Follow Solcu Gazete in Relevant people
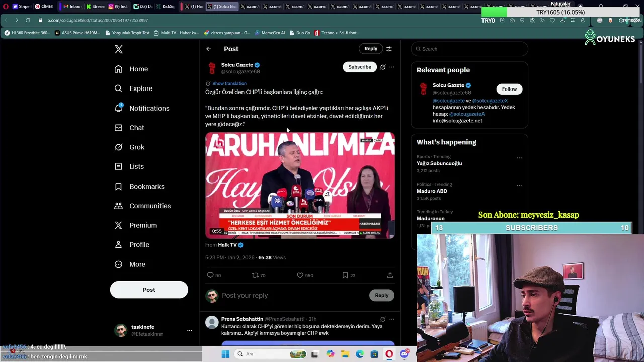 click(x=509, y=89)
